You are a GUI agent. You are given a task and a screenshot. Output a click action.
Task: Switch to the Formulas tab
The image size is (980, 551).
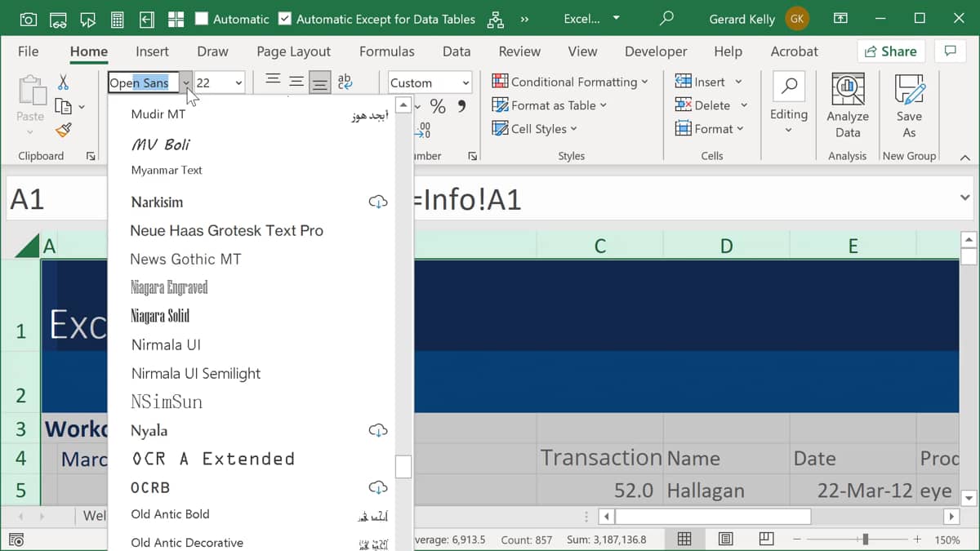coord(386,51)
